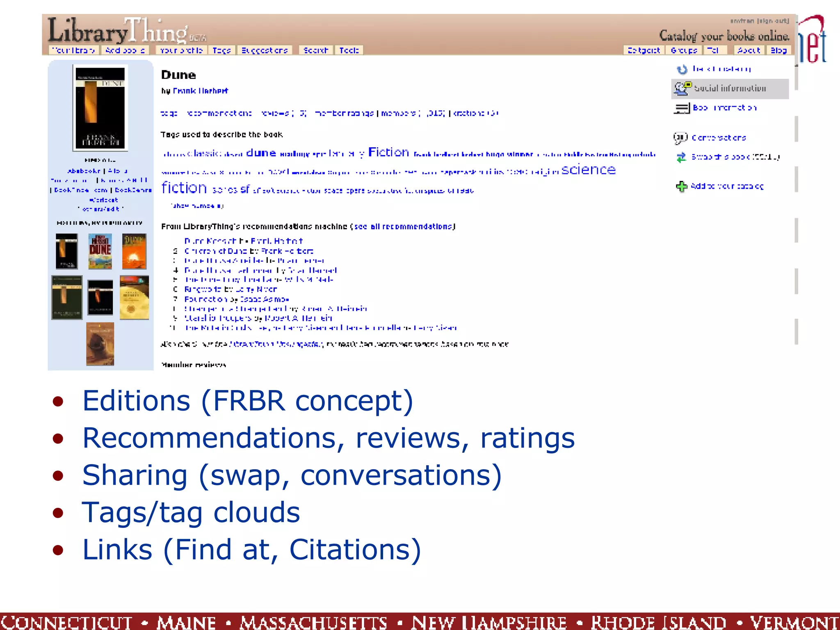Open the Tags tab

pos(221,50)
